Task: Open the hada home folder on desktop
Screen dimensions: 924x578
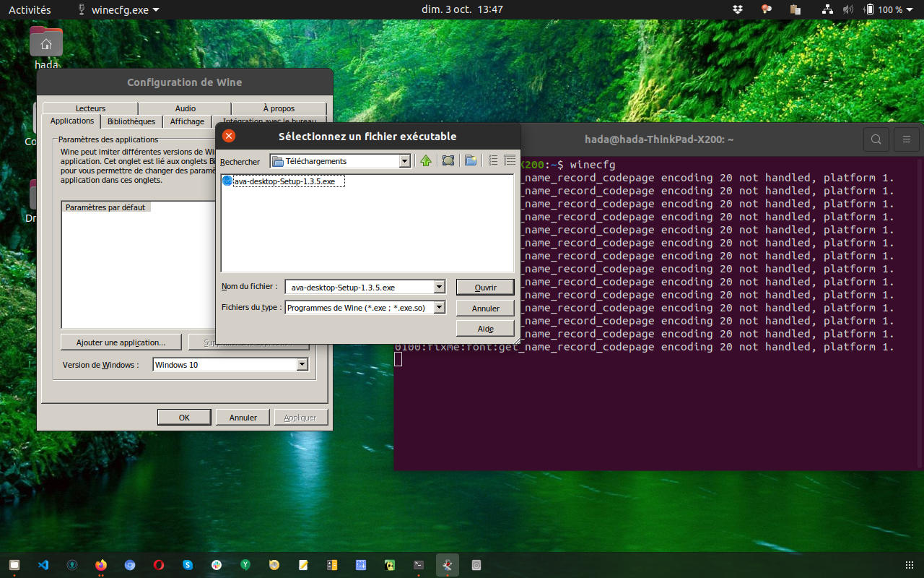Action: (46, 48)
